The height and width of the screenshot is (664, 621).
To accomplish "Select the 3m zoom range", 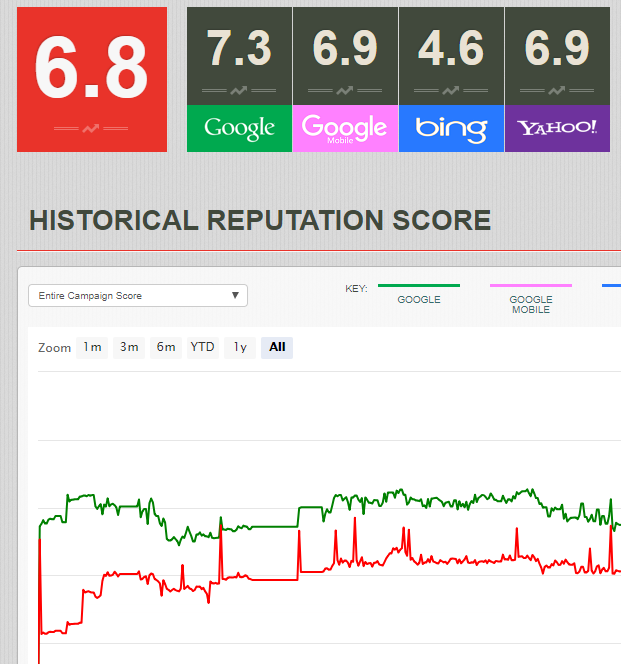I will click(129, 347).
